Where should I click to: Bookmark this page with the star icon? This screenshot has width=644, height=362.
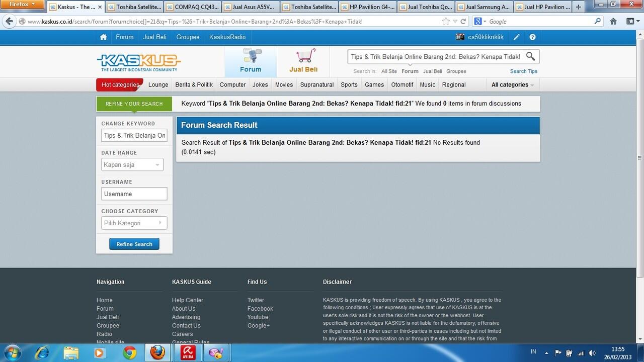tap(446, 22)
